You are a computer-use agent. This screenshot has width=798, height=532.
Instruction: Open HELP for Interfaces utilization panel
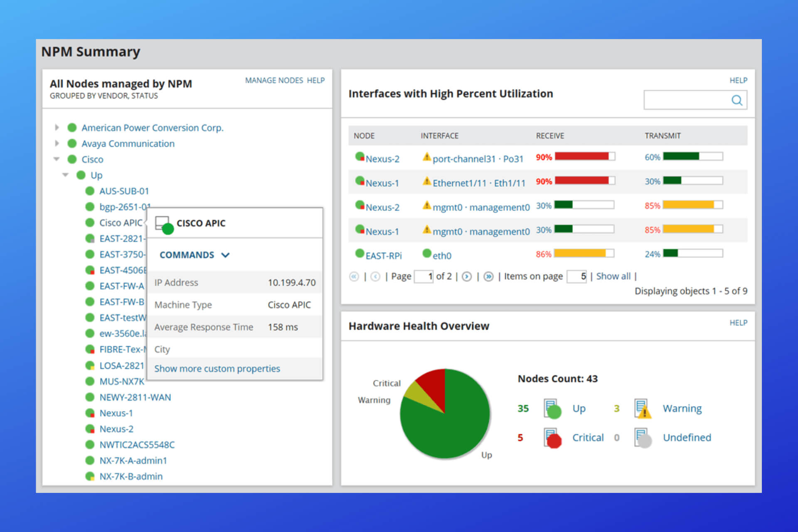738,80
